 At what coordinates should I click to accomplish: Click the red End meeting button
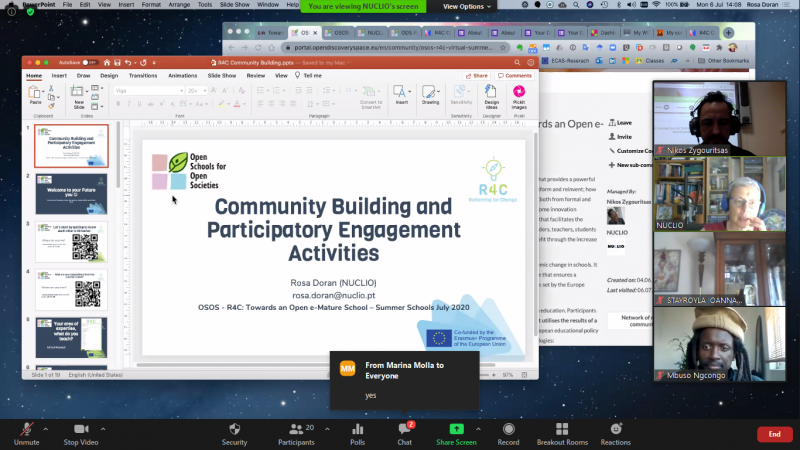coord(774,434)
